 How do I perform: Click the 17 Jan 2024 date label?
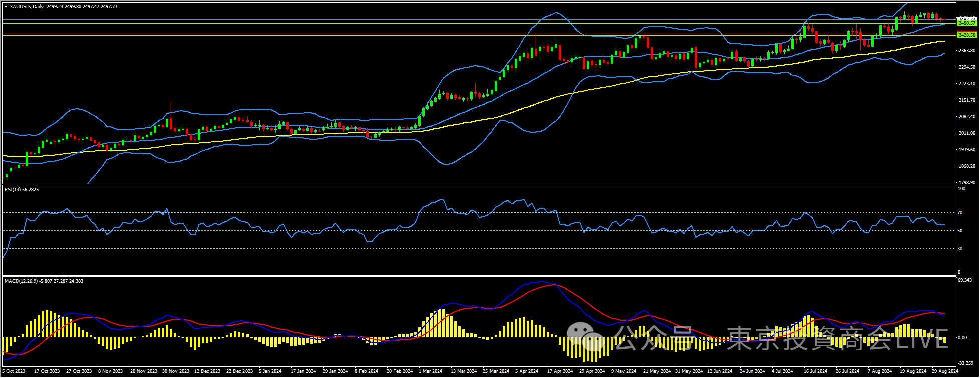coord(303,371)
